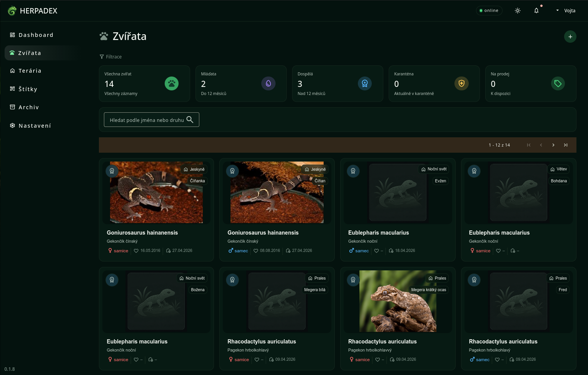Screen dimensions: 588x375
Task: Toggle the light/dark theme sun icon
Action: tap(518, 11)
